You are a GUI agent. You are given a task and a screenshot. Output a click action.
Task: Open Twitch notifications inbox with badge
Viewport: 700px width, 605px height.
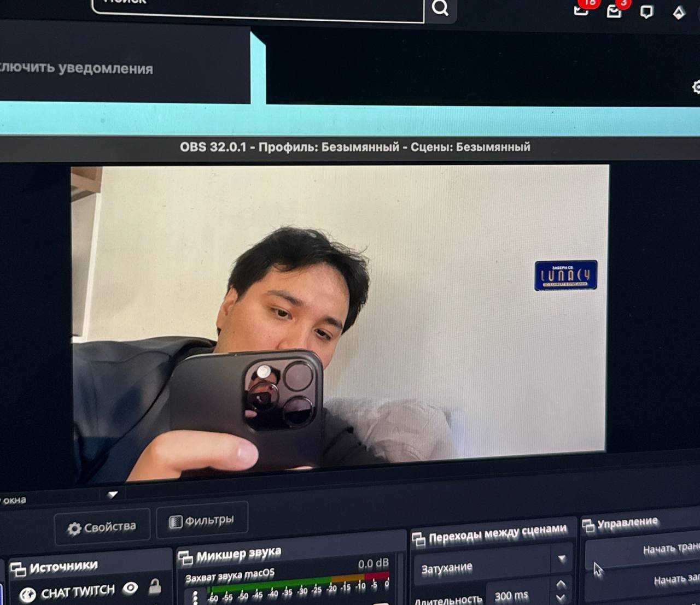(x=614, y=10)
